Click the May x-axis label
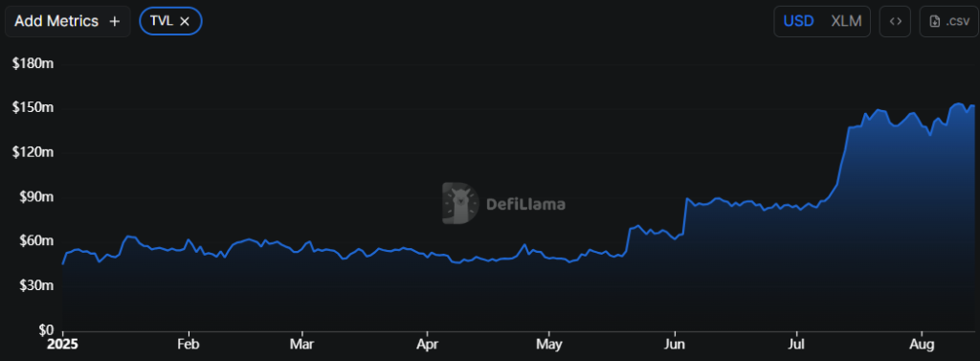The image size is (980, 361). (548, 344)
